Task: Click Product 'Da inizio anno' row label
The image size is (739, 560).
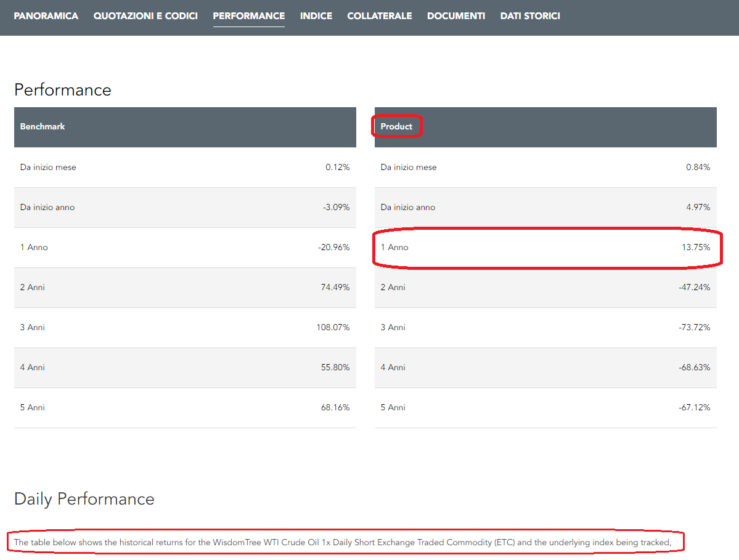Action: [x=408, y=207]
